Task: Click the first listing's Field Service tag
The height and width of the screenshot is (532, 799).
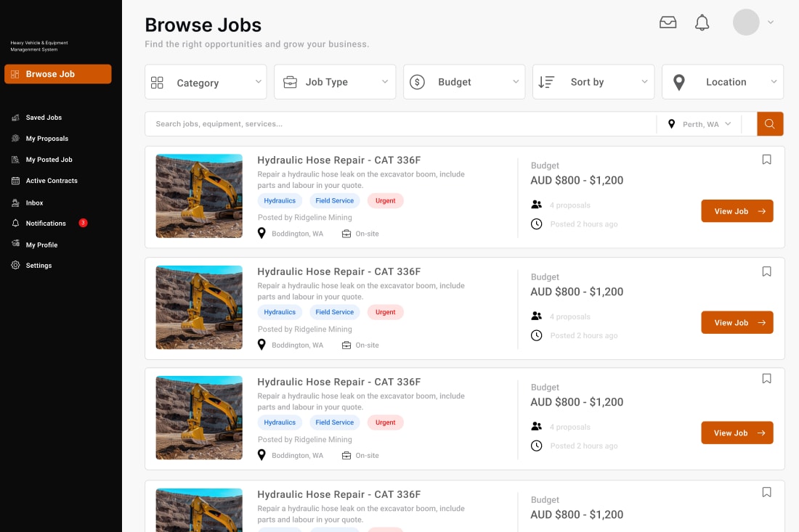Action: (x=334, y=200)
